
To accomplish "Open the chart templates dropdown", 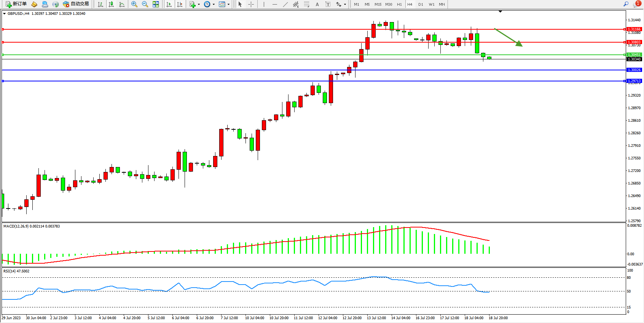I will (228, 5).
